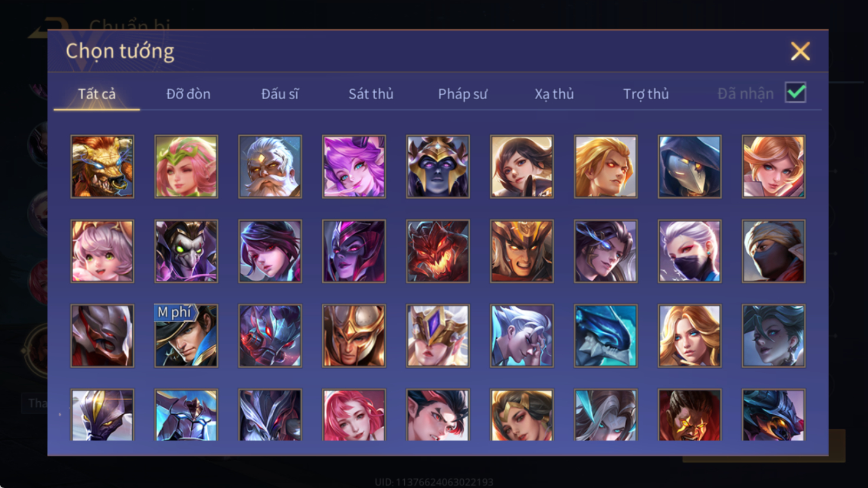Image resolution: width=868 pixels, height=488 pixels.
Task: Close the 'Chọn tướng' dialog
Action: click(800, 51)
